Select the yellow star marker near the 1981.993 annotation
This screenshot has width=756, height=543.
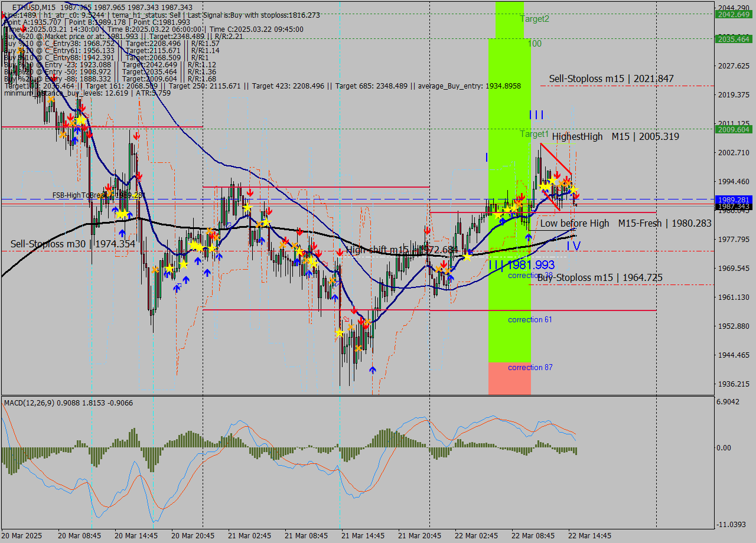point(467,257)
